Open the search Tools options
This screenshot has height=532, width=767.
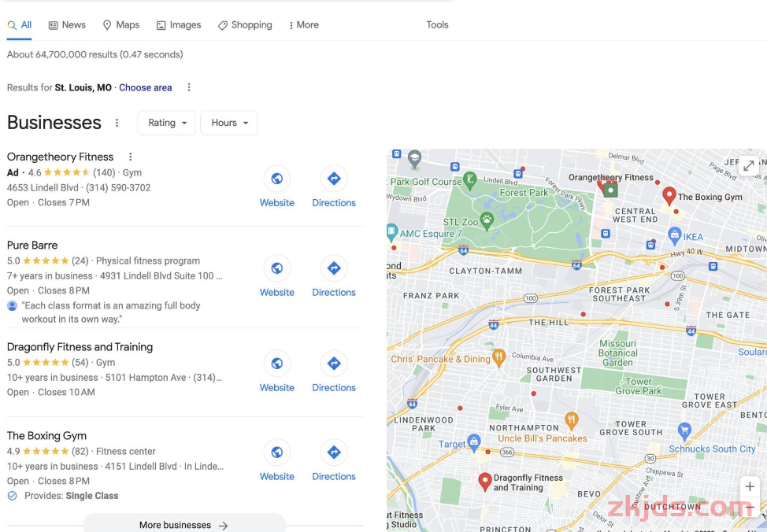(x=437, y=25)
